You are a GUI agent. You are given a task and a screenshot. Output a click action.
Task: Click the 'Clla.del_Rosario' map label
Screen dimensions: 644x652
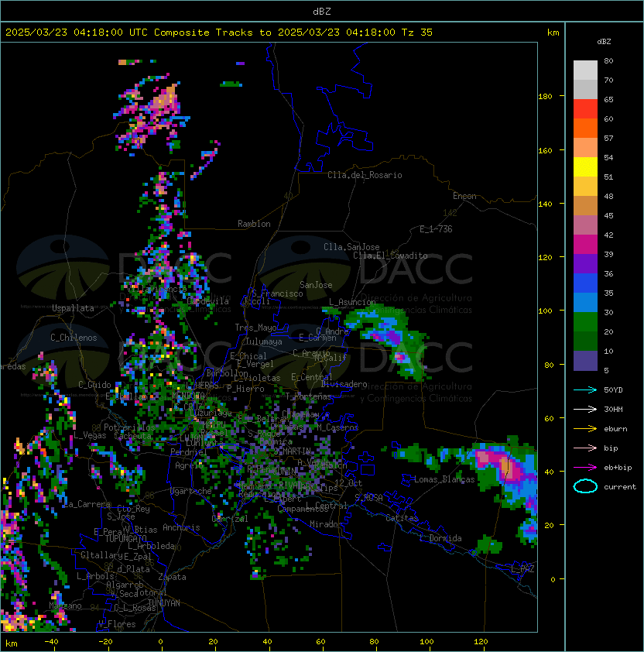coord(365,175)
